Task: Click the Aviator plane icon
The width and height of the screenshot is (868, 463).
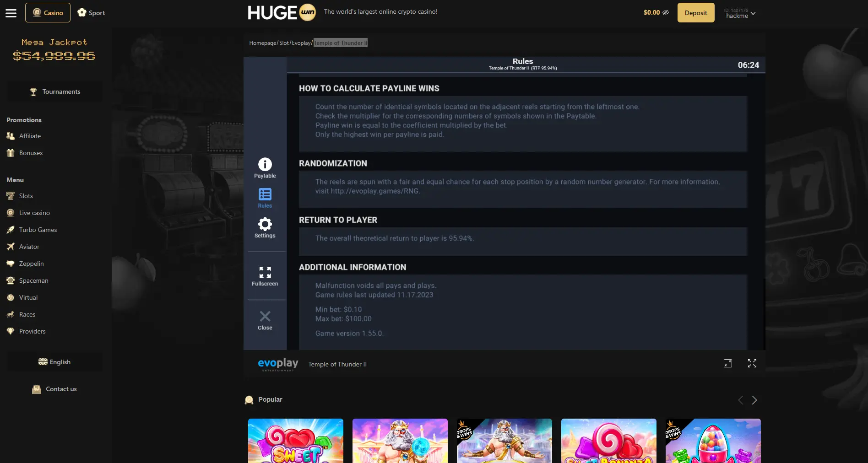Action: coord(11,247)
